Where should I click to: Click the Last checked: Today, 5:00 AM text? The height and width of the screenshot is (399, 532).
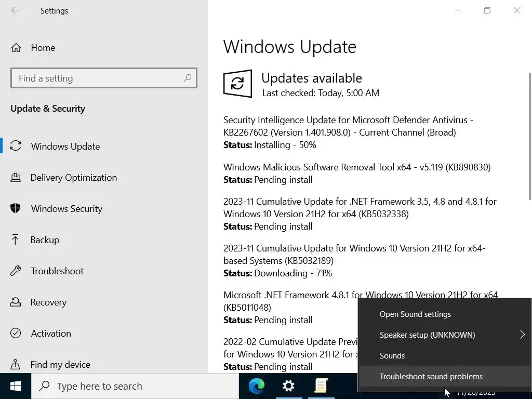(321, 93)
